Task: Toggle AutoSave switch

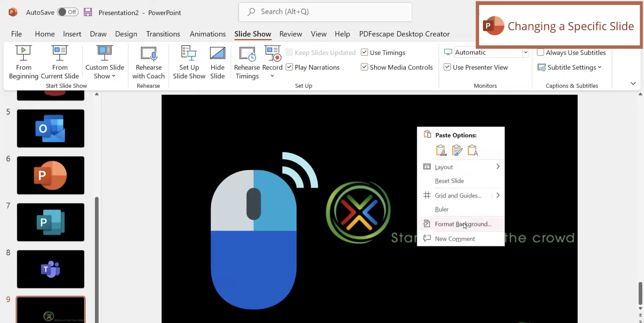Action: (68, 12)
